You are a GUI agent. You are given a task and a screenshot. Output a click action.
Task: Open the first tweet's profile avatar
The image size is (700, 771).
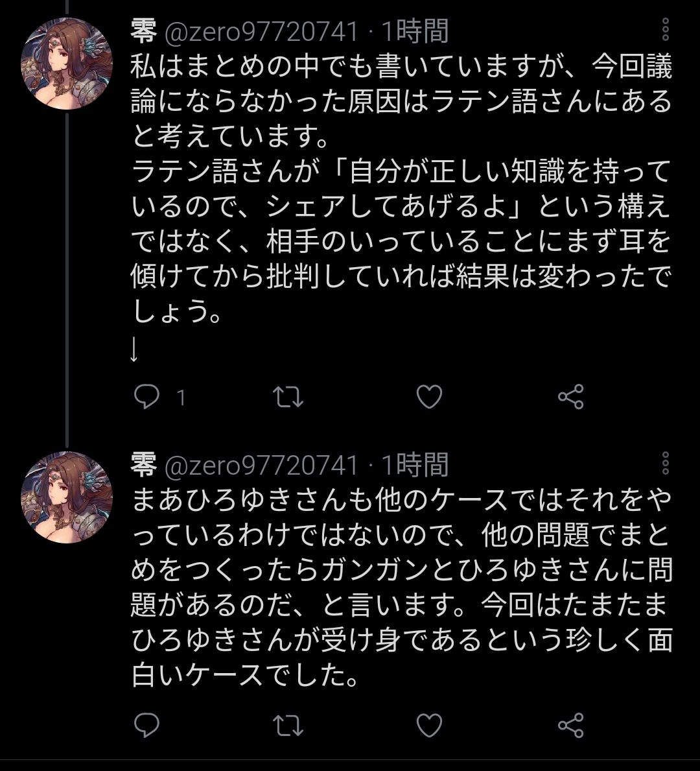click(67, 64)
